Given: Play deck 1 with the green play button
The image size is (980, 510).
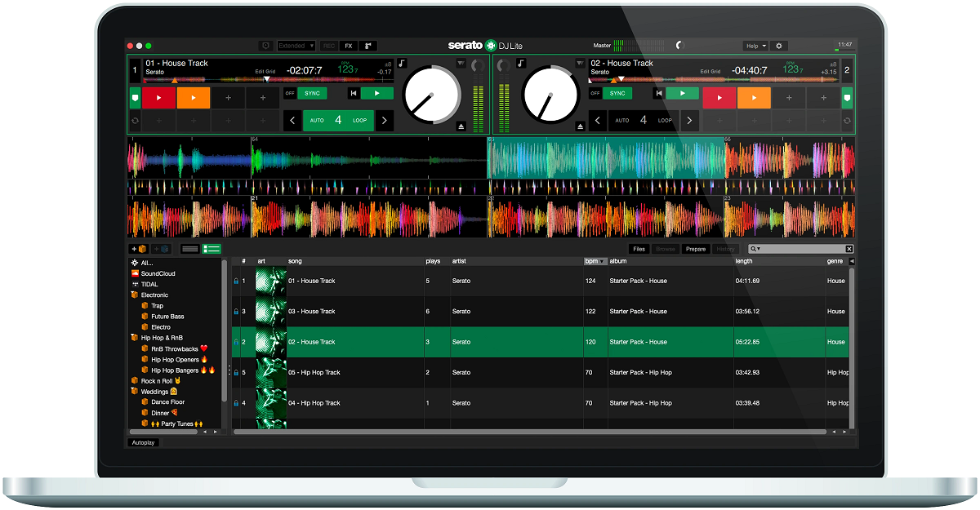Looking at the screenshot, I should pos(376,93).
